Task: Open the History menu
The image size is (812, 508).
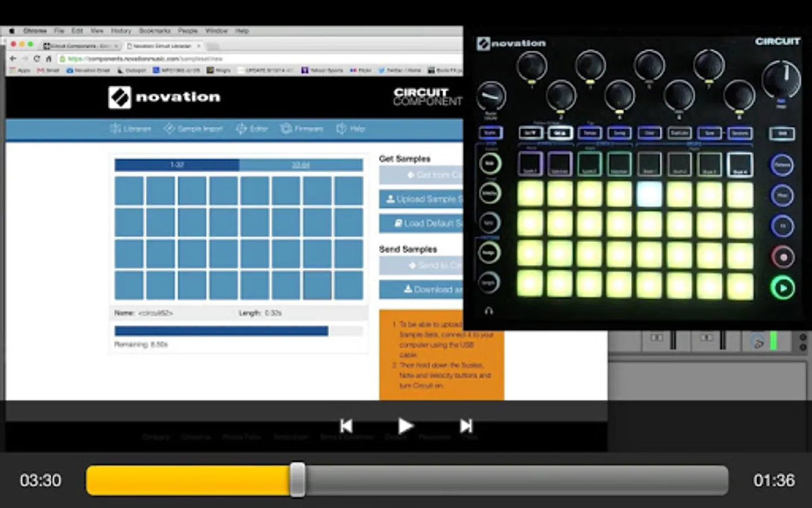Action: (x=121, y=31)
